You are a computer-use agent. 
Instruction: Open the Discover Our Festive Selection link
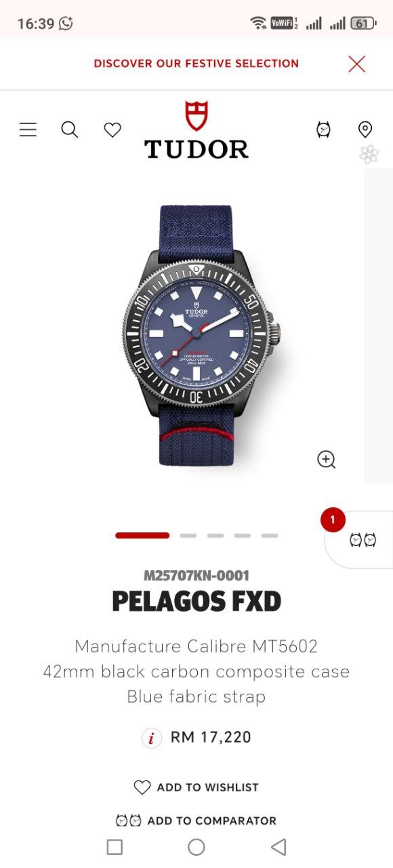[196, 63]
